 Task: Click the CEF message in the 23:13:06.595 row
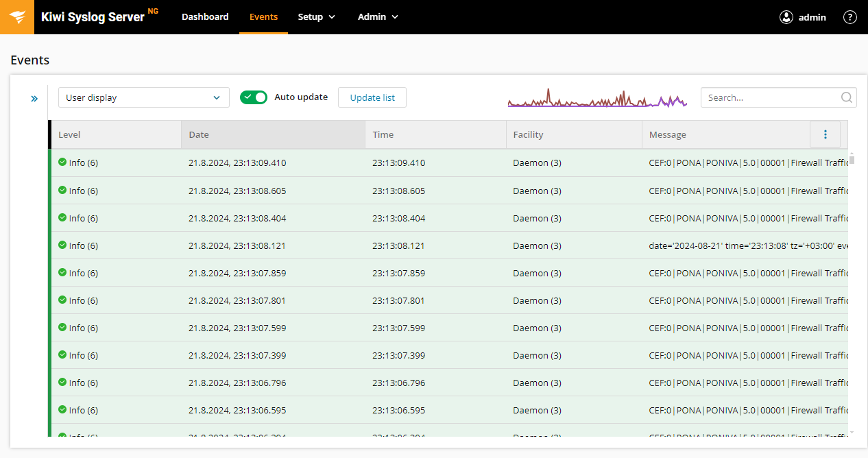pyautogui.click(x=749, y=410)
